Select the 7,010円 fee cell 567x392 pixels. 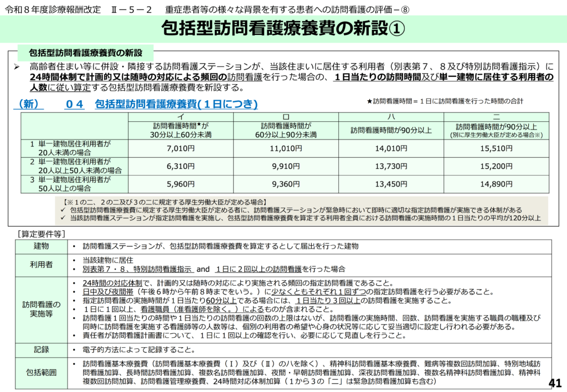(x=181, y=148)
